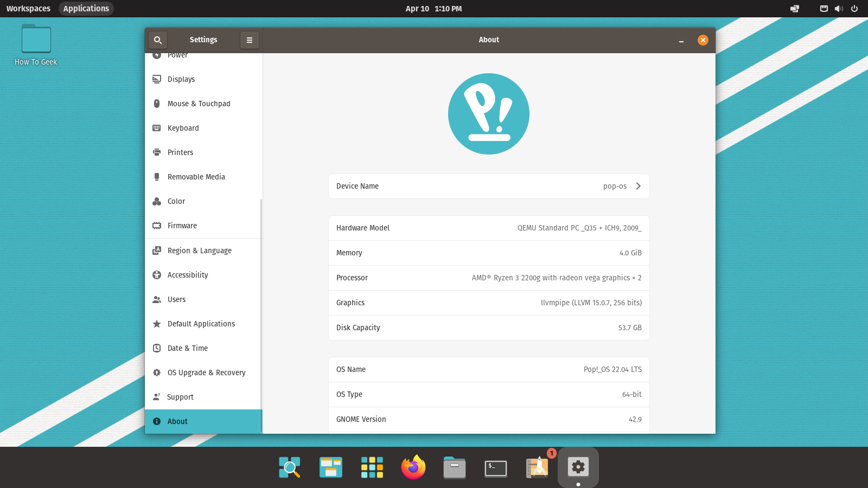Screen dimensions: 868x488
Task: Show applications grid from the dock
Action: pos(372,467)
